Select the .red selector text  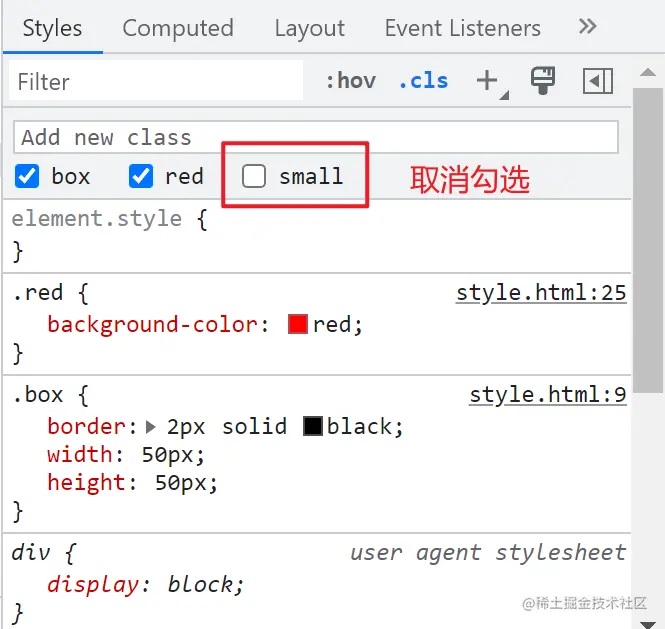[x=38, y=293]
